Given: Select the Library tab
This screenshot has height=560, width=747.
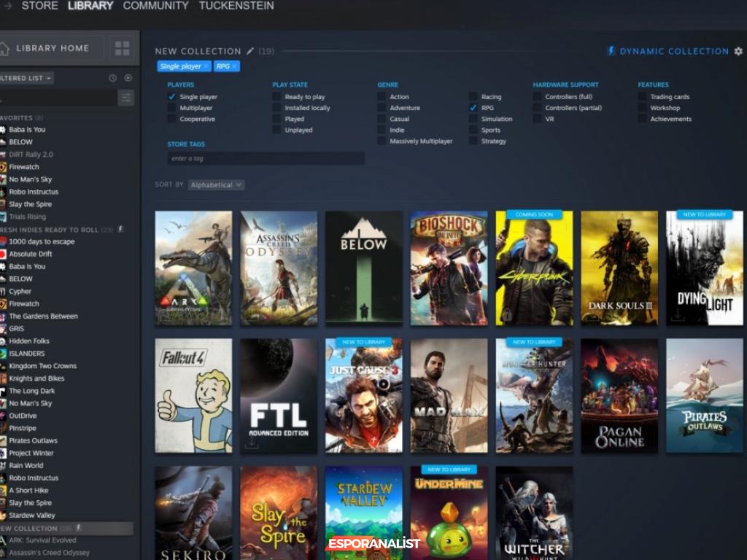Looking at the screenshot, I should click(x=90, y=6).
